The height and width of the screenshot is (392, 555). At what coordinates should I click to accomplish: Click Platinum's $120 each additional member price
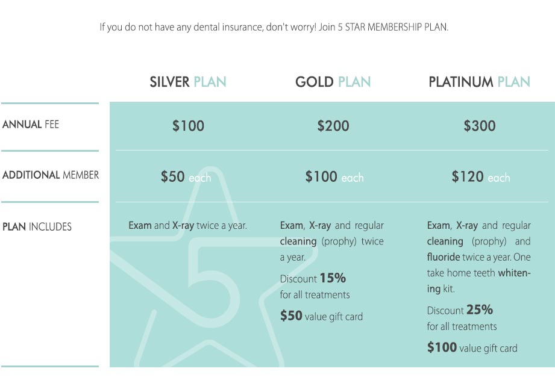tap(480, 177)
